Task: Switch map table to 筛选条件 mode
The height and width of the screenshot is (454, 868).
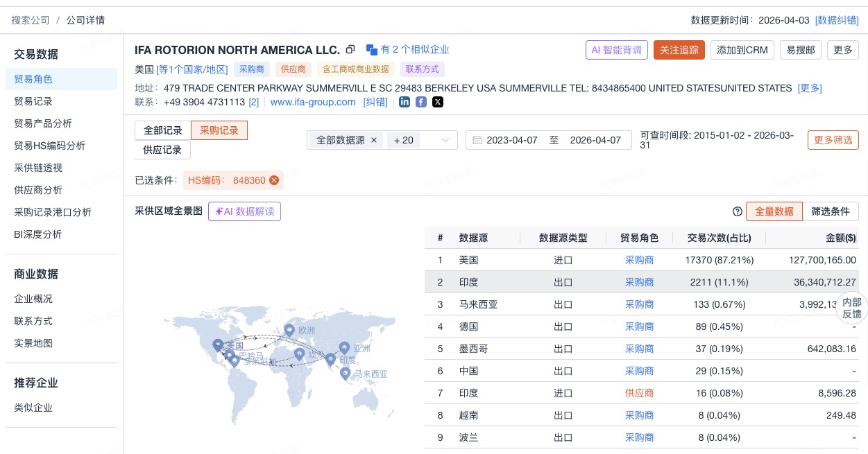Action: [831, 211]
